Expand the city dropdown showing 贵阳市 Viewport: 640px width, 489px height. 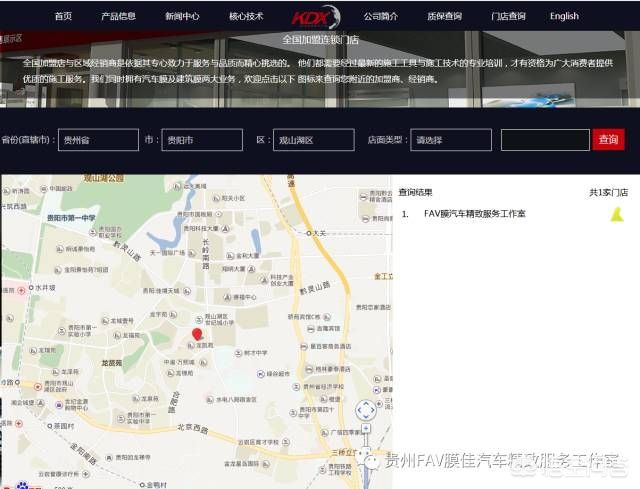click(202, 140)
